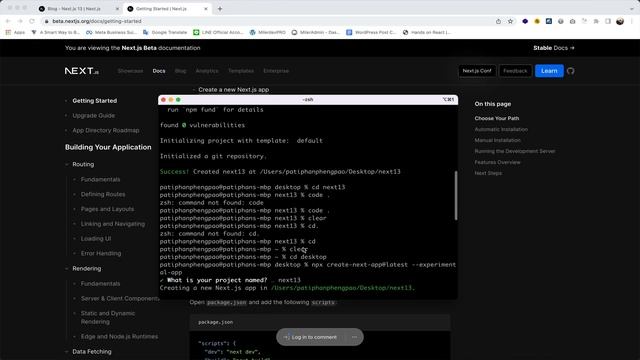Viewport: 640px width, 360px height.
Task: Click the package.json code block header
Action: coord(320,322)
